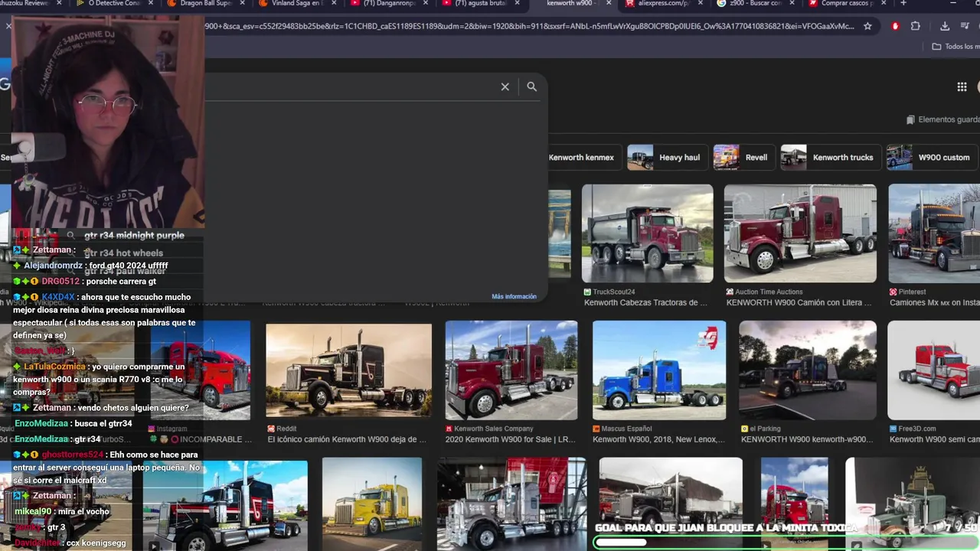
Task: Open a new browser tab
Action: (903, 4)
